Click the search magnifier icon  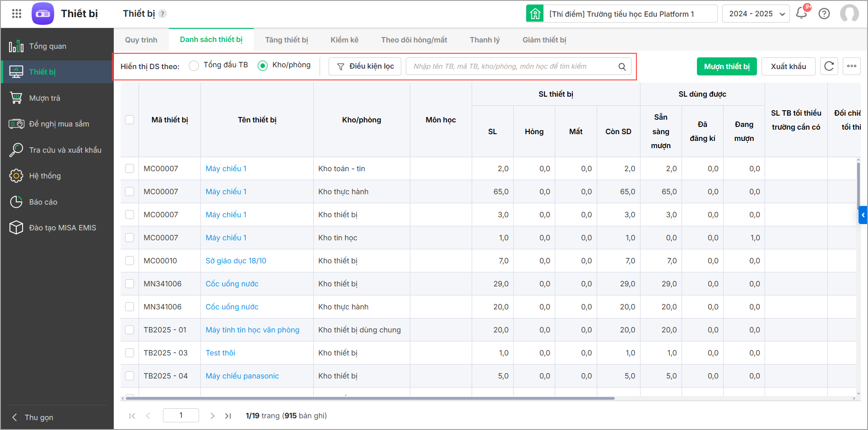click(x=622, y=67)
